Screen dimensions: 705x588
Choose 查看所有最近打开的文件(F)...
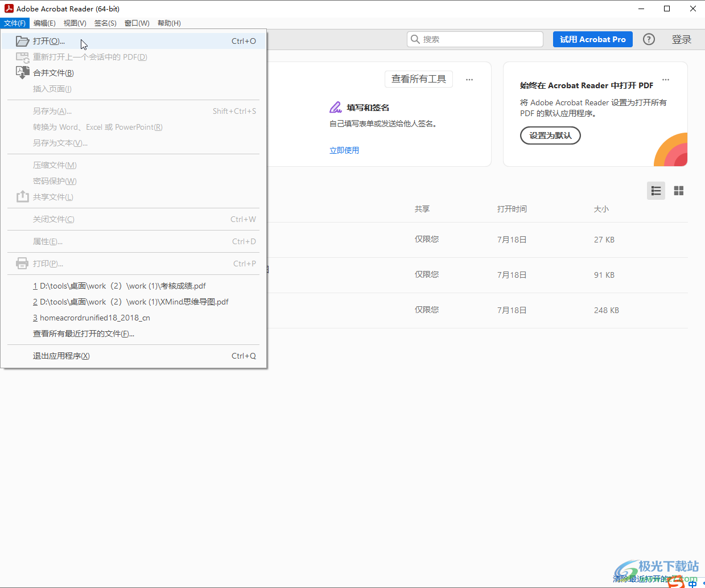pos(134,334)
